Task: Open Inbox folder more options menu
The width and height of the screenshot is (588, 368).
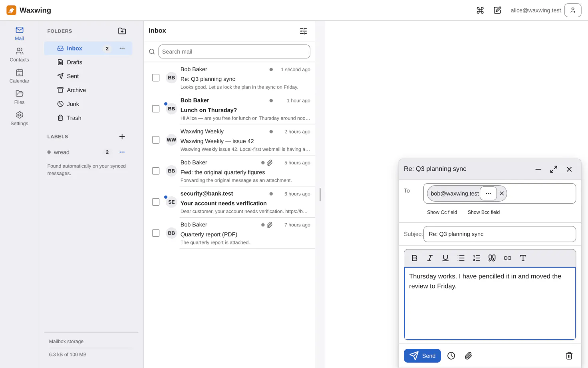Action: coord(122,48)
